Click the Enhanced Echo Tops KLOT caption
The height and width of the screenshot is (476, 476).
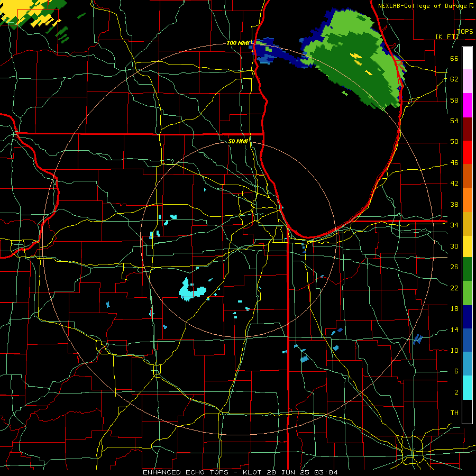point(240,472)
